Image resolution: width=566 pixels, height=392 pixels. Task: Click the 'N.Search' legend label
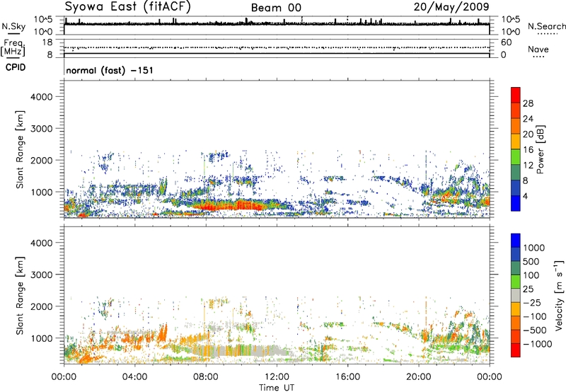pos(546,26)
